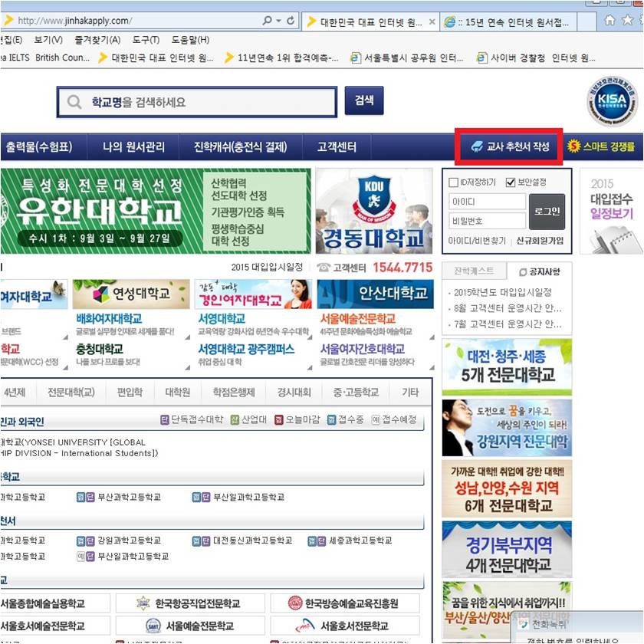
Task: Switch to the 15년 연속 인터넷 원서접 tab
Action: pyautogui.click(x=508, y=21)
